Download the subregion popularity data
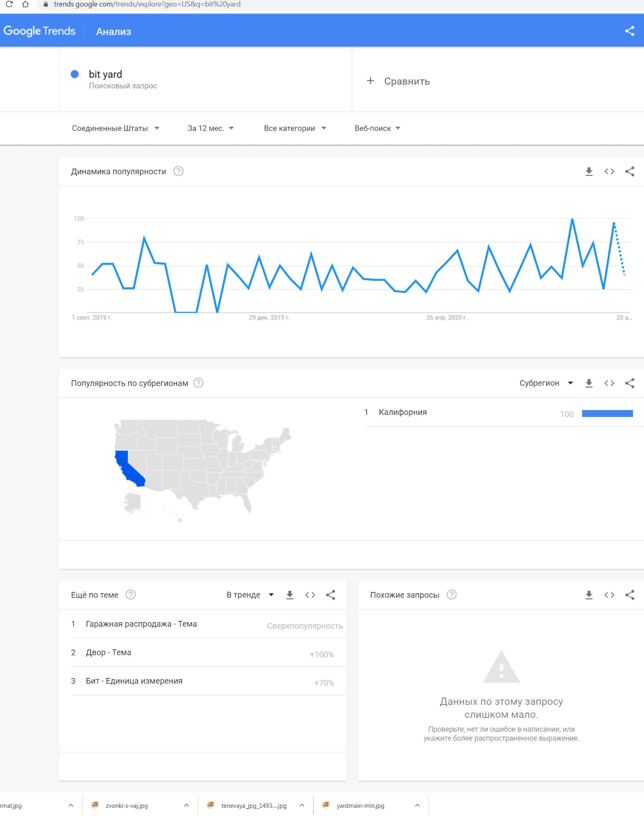This screenshot has width=644, height=816. coord(589,383)
